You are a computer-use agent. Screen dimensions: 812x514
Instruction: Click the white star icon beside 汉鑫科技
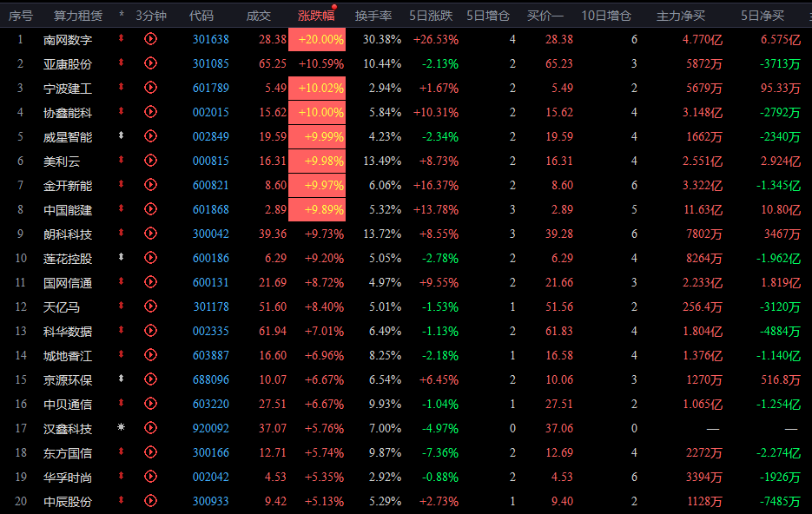[x=121, y=428]
